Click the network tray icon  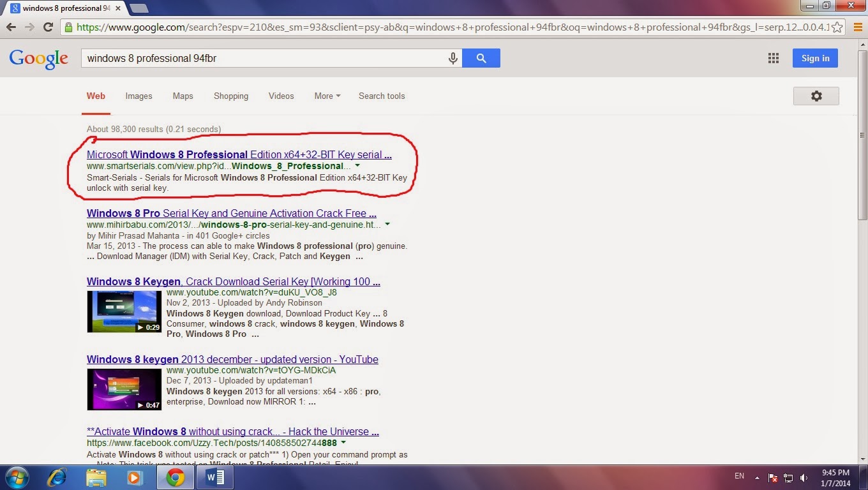(788, 477)
